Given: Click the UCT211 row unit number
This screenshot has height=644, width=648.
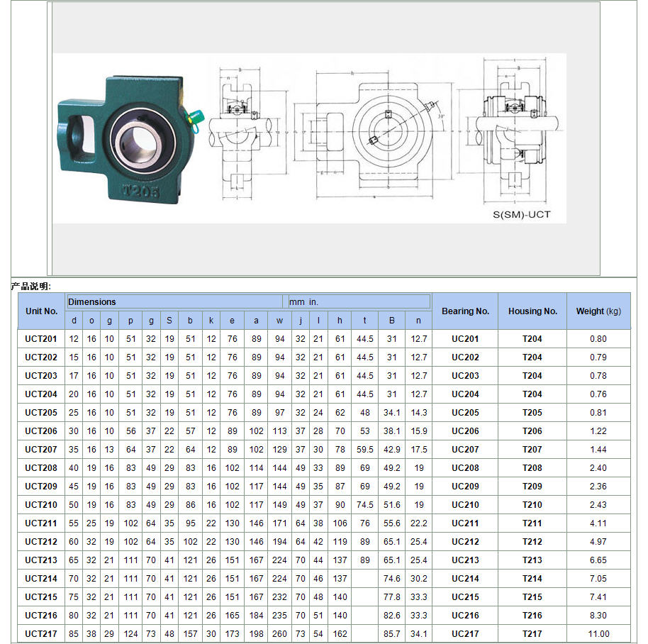Looking at the screenshot, I should pos(41,523).
